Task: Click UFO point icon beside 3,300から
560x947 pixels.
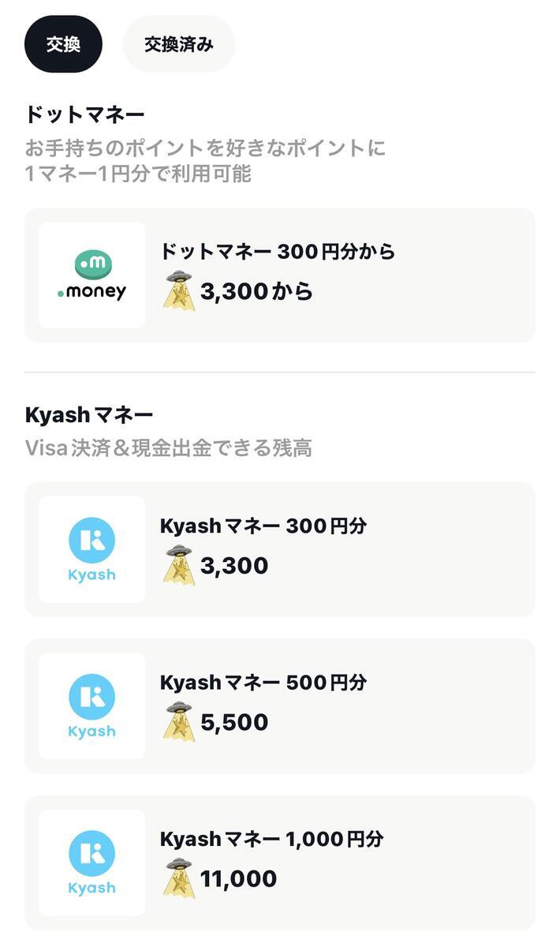Action: tap(178, 290)
